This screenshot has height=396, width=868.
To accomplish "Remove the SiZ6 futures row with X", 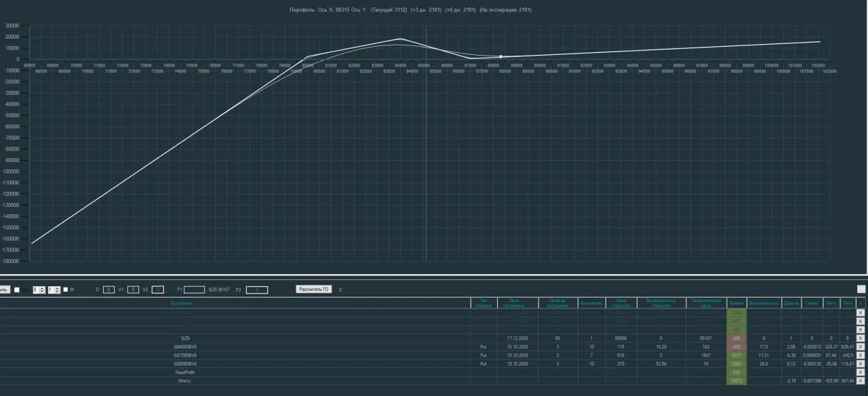I will (861, 338).
